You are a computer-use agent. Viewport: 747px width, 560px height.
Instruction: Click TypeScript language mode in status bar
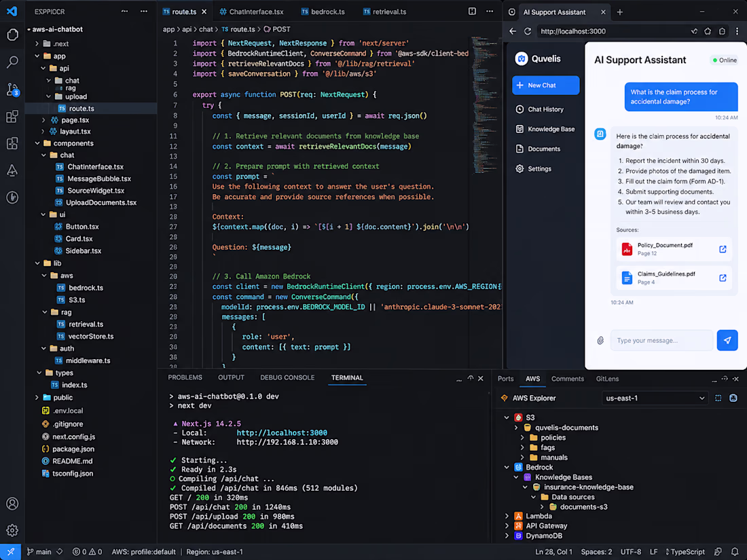(685, 552)
